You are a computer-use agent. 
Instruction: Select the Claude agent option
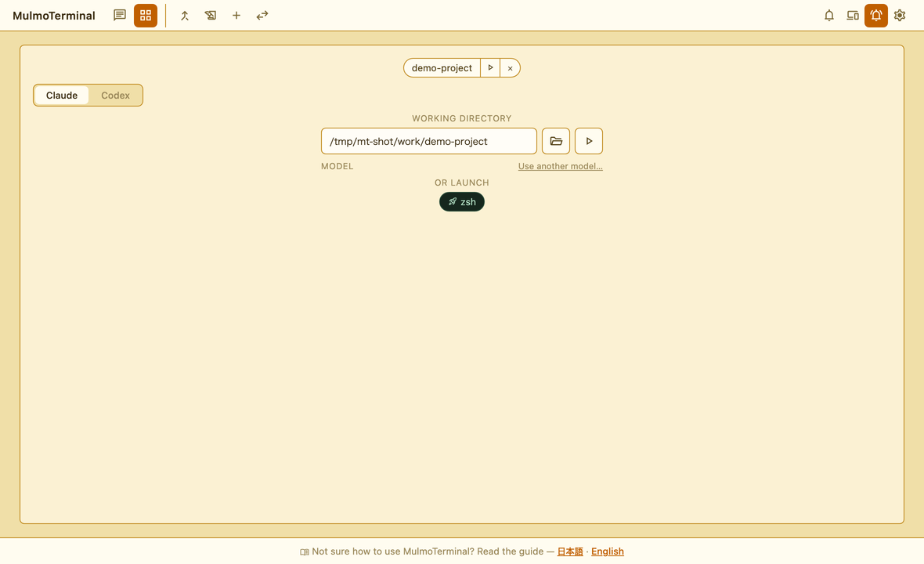coord(62,96)
